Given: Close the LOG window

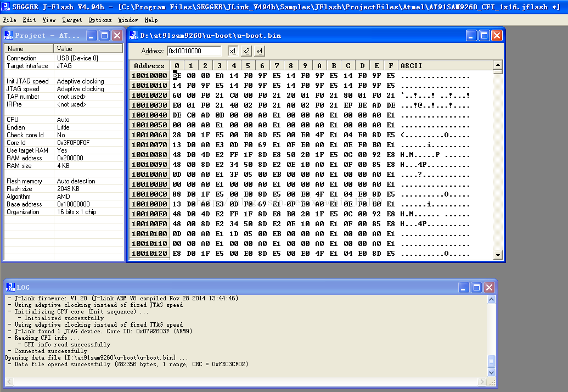Looking at the screenshot, I should [x=490, y=287].
